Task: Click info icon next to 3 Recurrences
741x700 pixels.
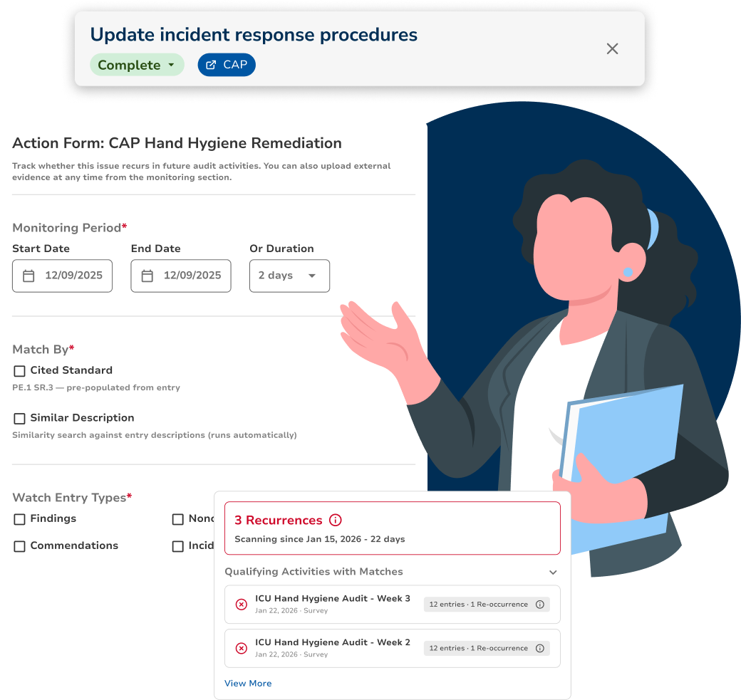Action: pos(335,520)
